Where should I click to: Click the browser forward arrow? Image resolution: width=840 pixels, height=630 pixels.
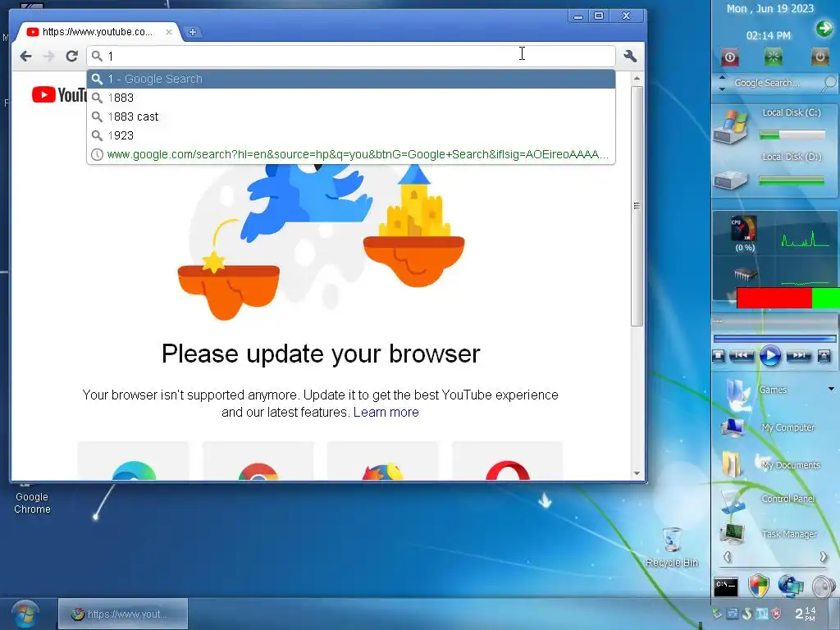coord(48,57)
